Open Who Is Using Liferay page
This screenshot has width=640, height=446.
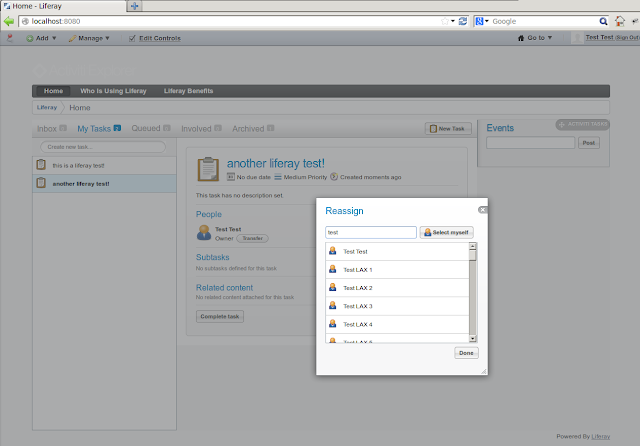(x=113, y=91)
